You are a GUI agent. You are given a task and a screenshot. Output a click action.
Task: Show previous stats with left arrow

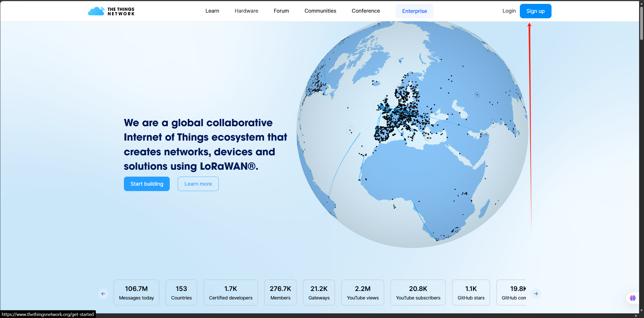point(103,294)
